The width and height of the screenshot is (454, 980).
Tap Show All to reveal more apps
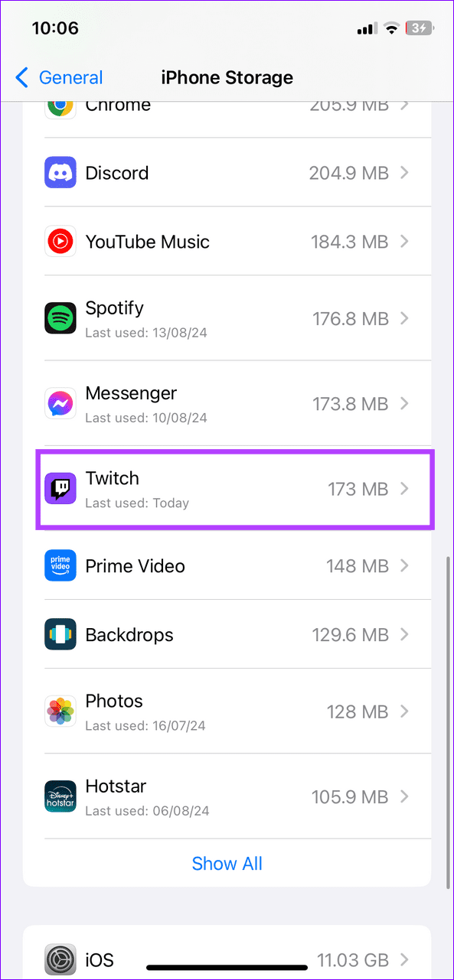pyautogui.click(x=227, y=863)
